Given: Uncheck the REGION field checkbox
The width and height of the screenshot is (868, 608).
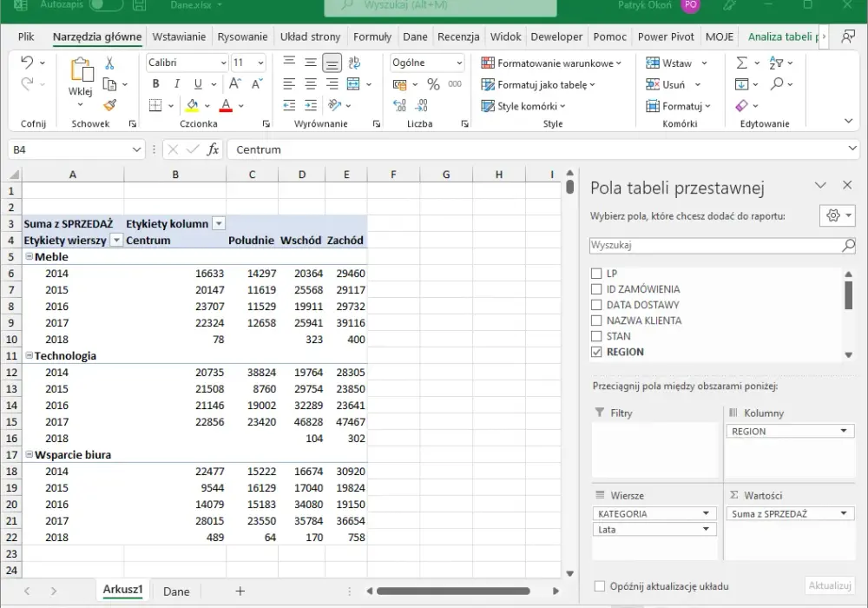Looking at the screenshot, I should [596, 352].
